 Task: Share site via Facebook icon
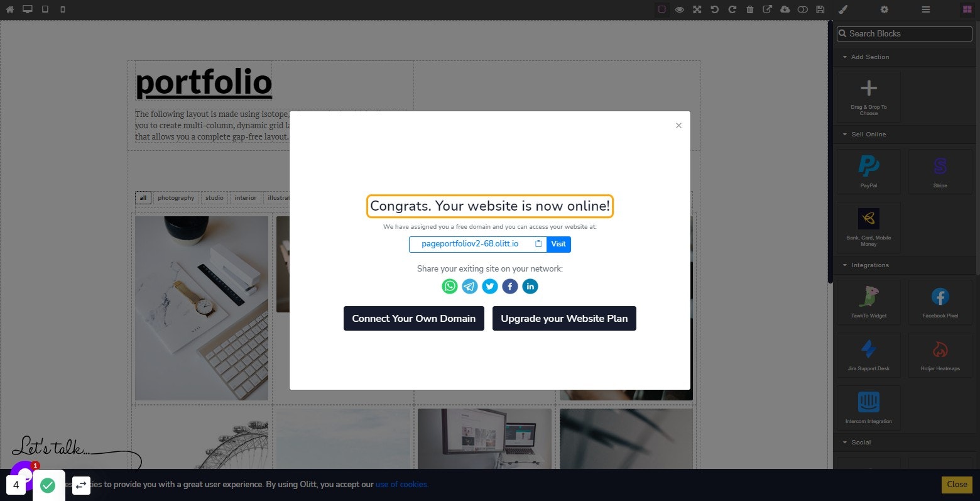pyautogui.click(x=510, y=287)
